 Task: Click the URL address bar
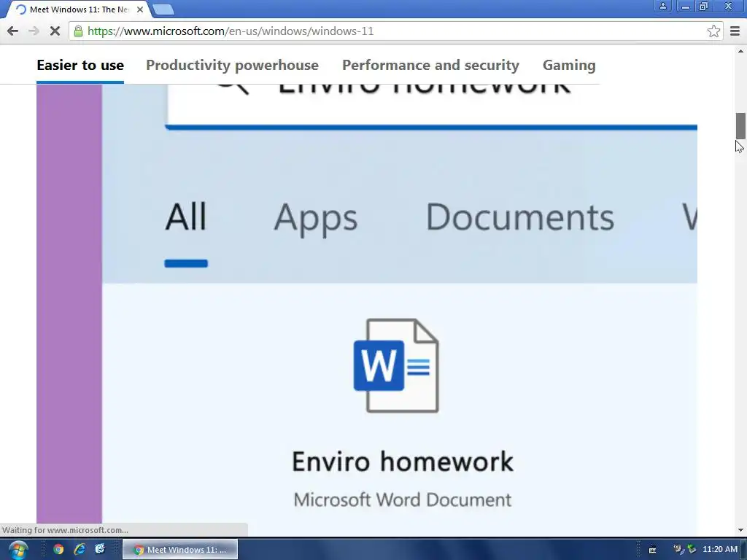pos(395,31)
